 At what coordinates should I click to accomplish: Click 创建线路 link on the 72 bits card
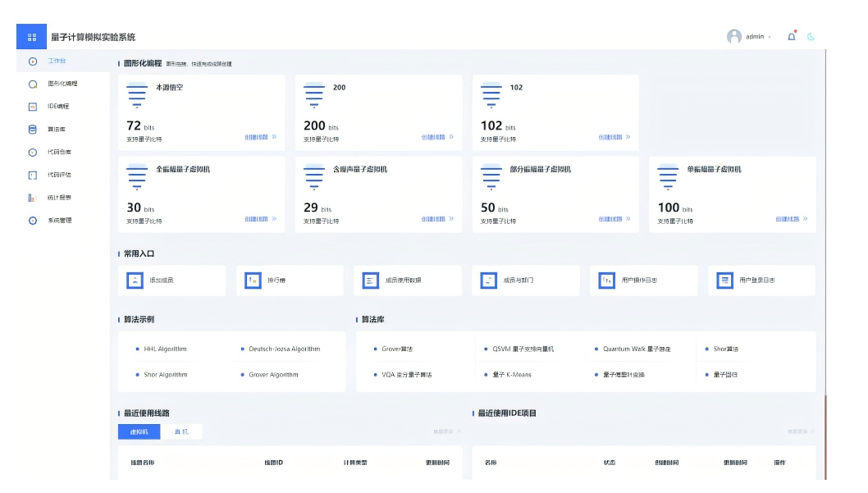point(260,137)
